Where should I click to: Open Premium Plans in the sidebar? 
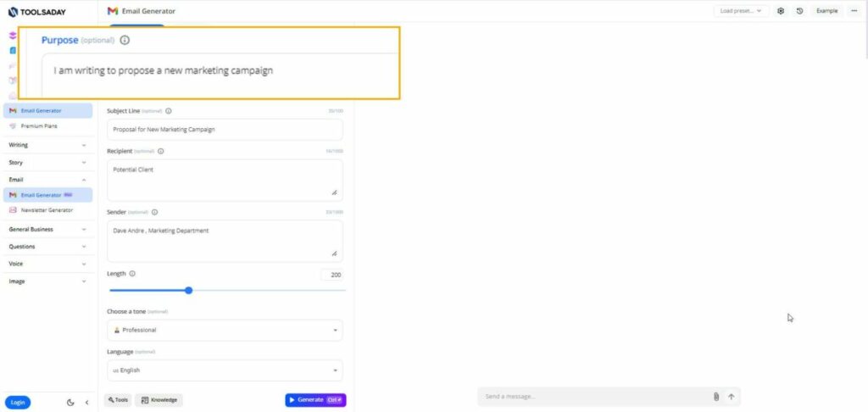48,126
